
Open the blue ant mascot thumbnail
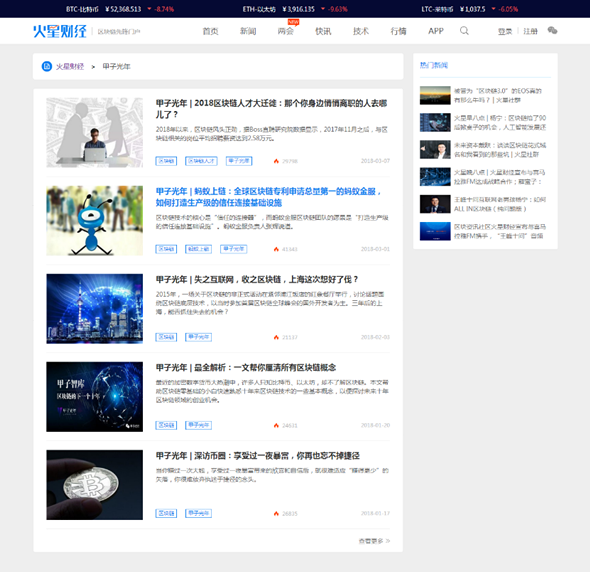pos(94,221)
